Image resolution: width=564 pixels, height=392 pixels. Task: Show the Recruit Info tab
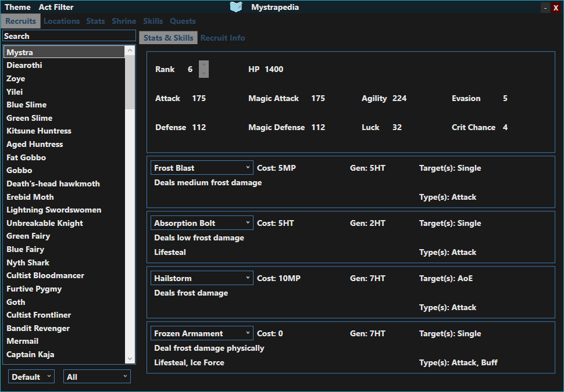(x=223, y=38)
